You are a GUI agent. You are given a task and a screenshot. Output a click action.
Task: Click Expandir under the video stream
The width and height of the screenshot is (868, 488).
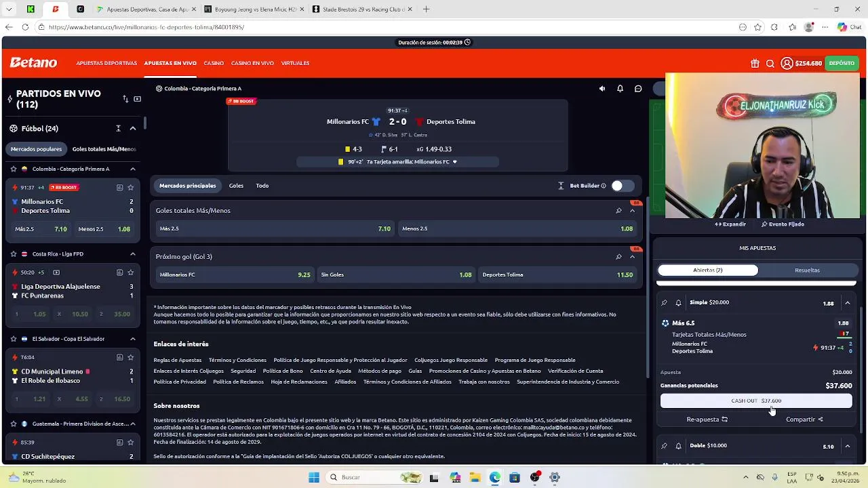pyautogui.click(x=730, y=224)
